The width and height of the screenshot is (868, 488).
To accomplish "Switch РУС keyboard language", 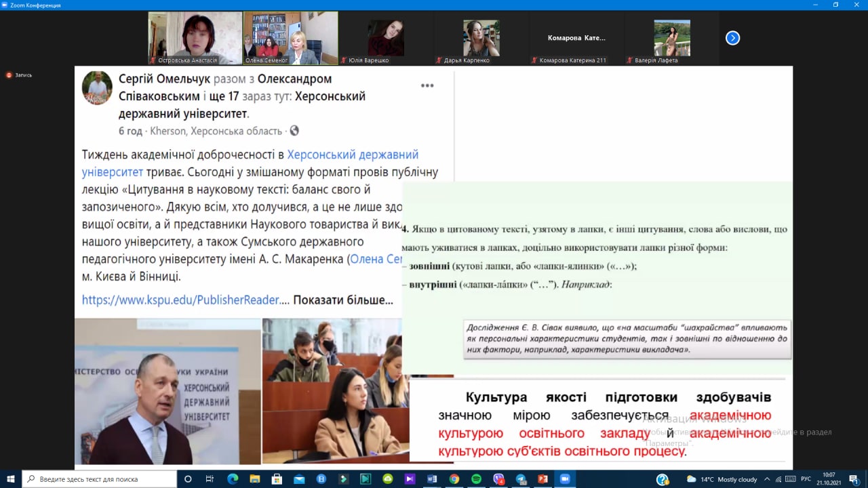I will click(x=806, y=479).
